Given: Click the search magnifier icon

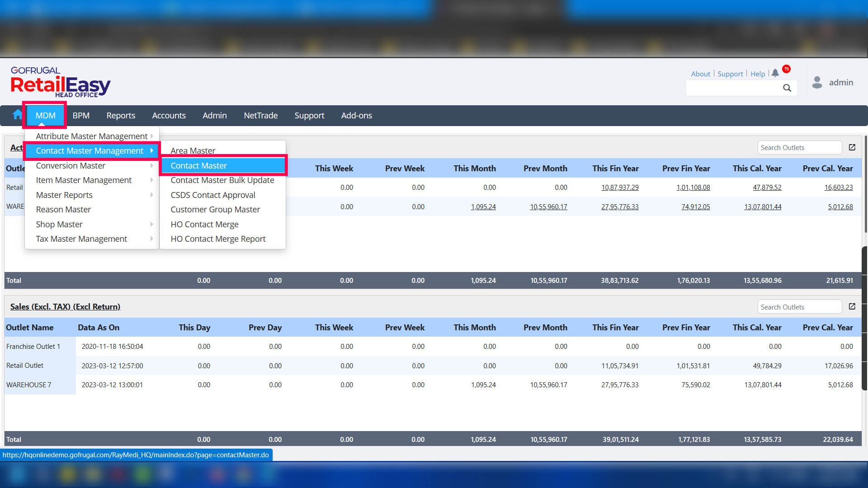Looking at the screenshot, I should tap(787, 88).
